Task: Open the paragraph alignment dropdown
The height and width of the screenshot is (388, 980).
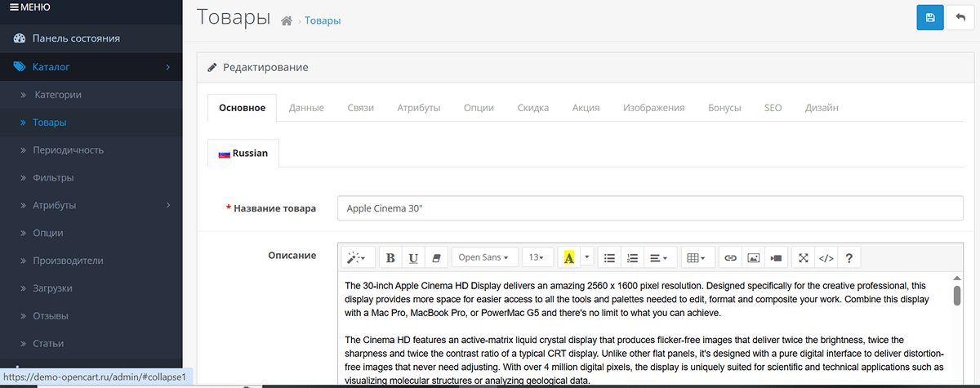Action: click(658, 257)
